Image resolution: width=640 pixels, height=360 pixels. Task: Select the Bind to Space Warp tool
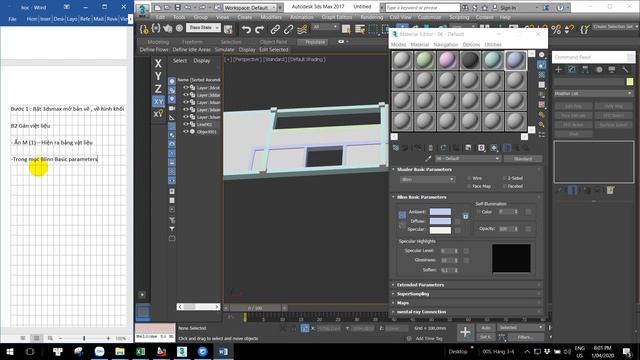[302, 29]
